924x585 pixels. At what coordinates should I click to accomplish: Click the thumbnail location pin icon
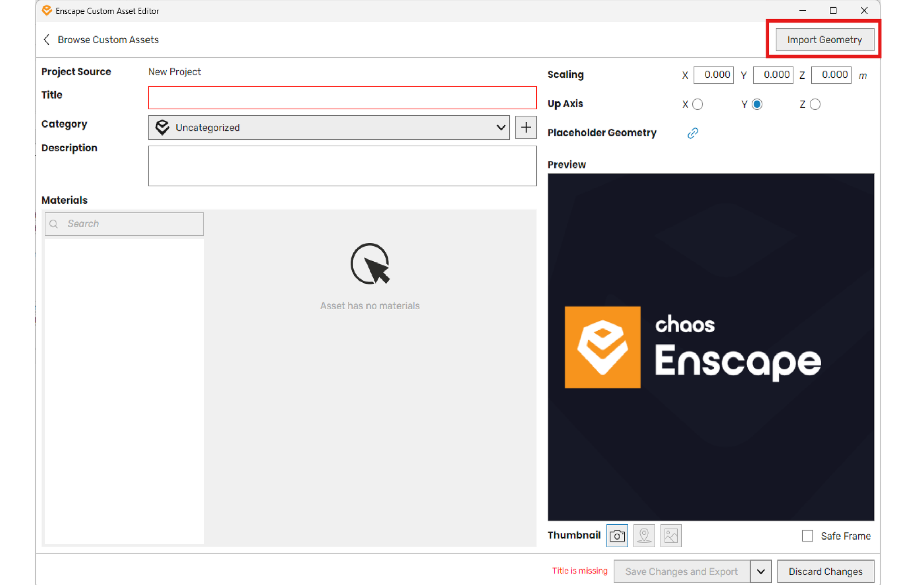(643, 535)
